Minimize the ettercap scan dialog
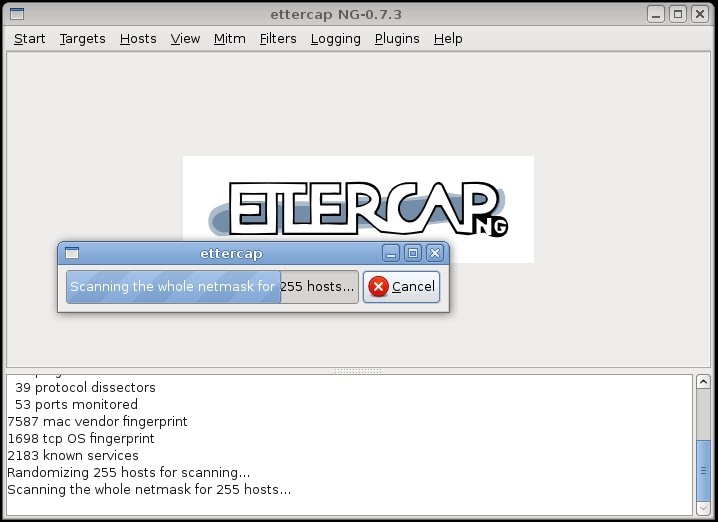 (x=391, y=253)
